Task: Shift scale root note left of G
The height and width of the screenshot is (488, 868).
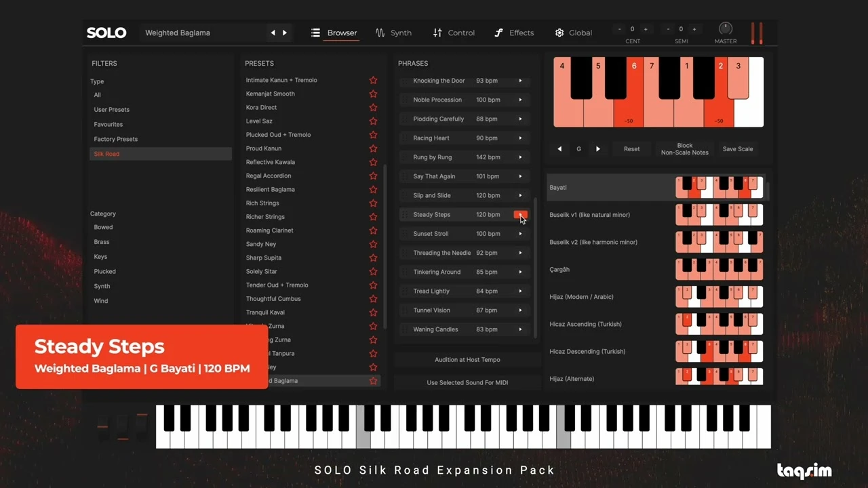Action: (x=559, y=149)
